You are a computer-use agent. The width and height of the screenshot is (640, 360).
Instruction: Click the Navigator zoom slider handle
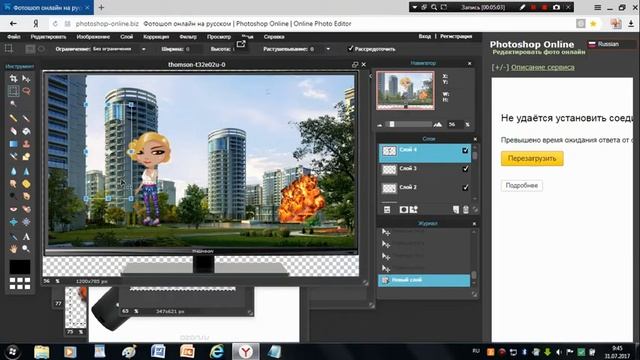[392, 124]
